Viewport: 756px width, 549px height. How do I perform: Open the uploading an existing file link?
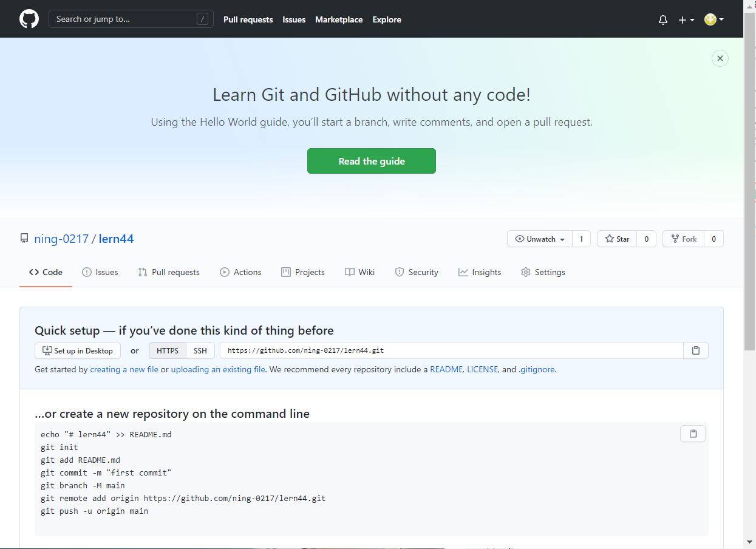(x=218, y=369)
